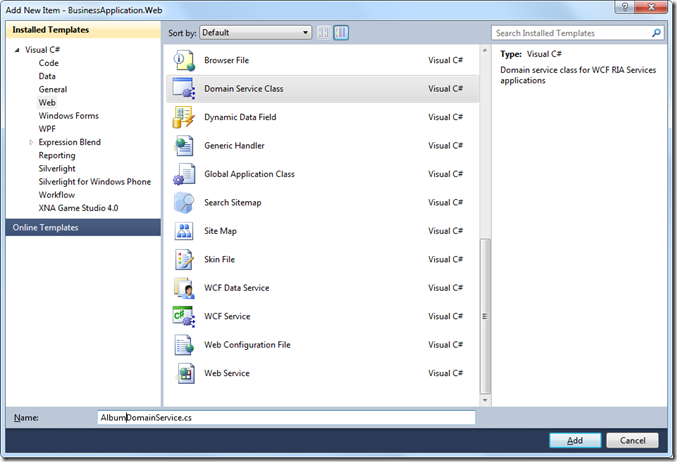Open the Sort by dropdown
677x462 pixels.
click(x=255, y=33)
